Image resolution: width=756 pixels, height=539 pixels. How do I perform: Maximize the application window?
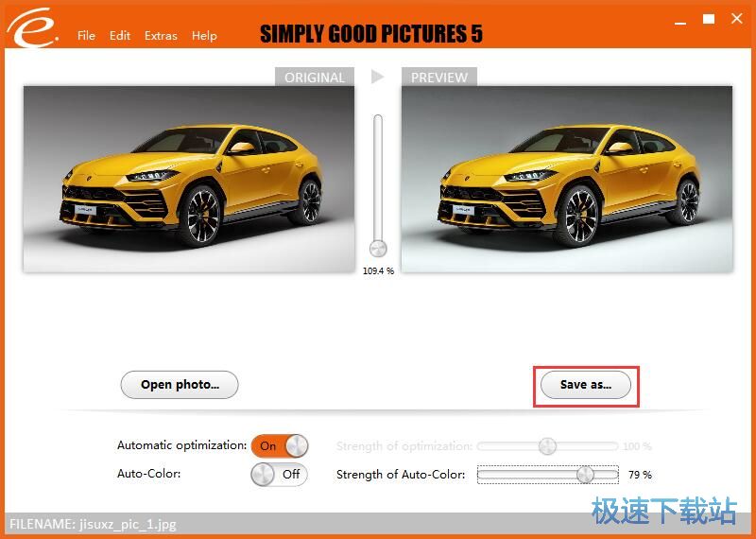(709, 19)
